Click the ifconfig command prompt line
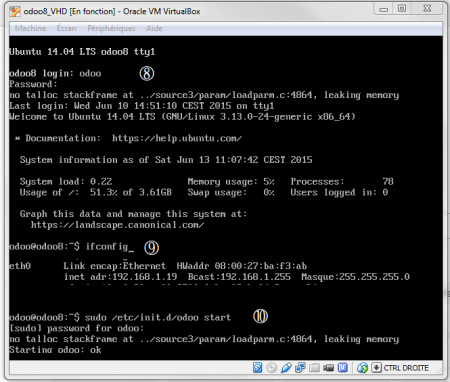This screenshot has width=450, height=382. click(72, 247)
